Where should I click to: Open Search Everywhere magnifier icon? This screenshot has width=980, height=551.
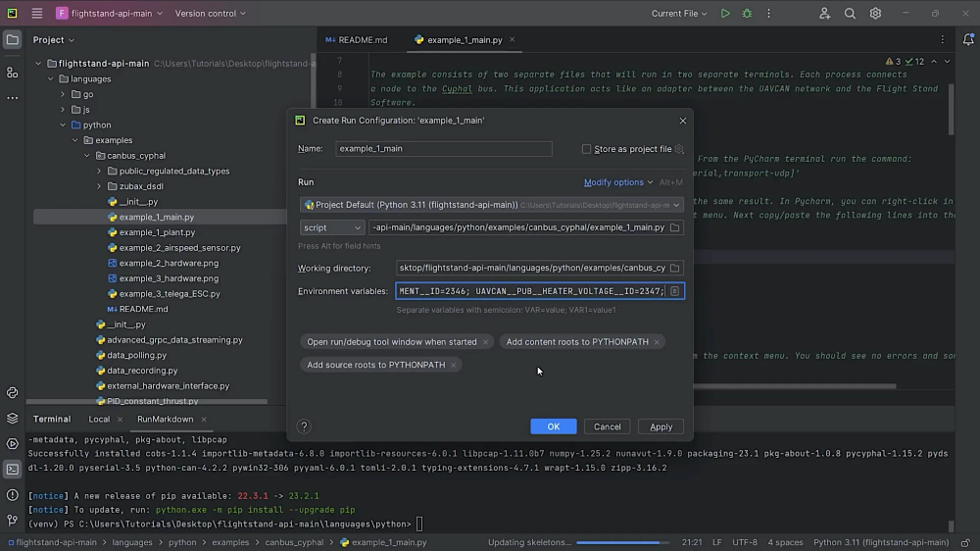pyautogui.click(x=850, y=14)
